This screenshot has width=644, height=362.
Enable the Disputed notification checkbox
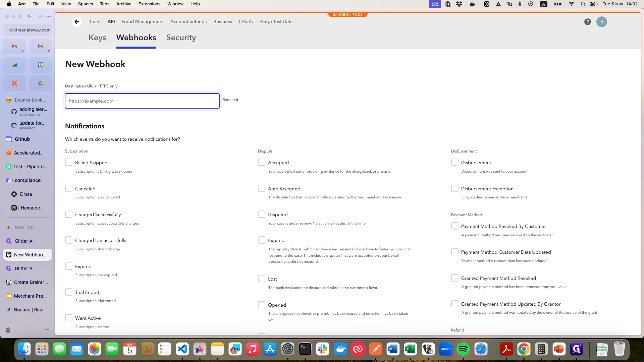tap(262, 214)
